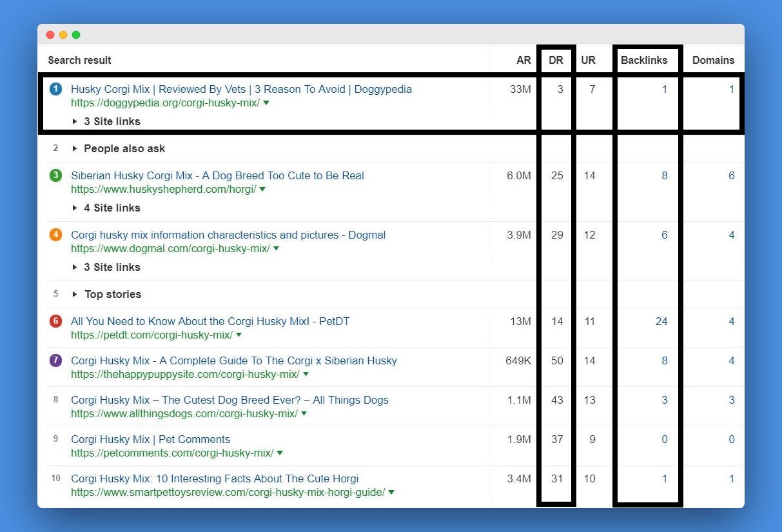Open the Doggypedia Husky Corgi Mix result title
This screenshot has width=782, height=532.
coord(241,89)
